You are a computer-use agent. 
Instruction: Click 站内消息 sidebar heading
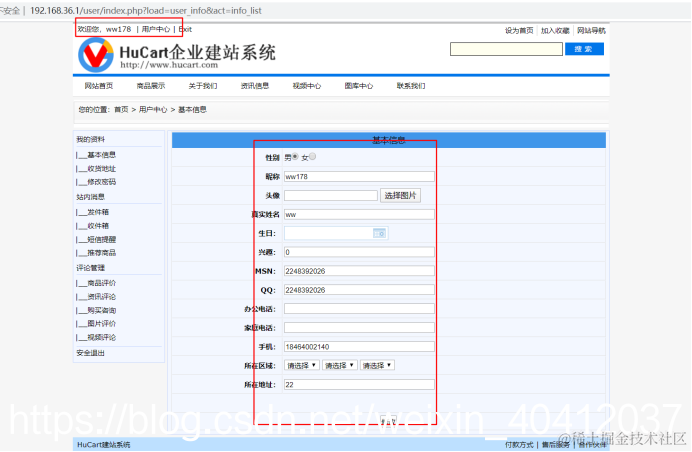coord(90,197)
